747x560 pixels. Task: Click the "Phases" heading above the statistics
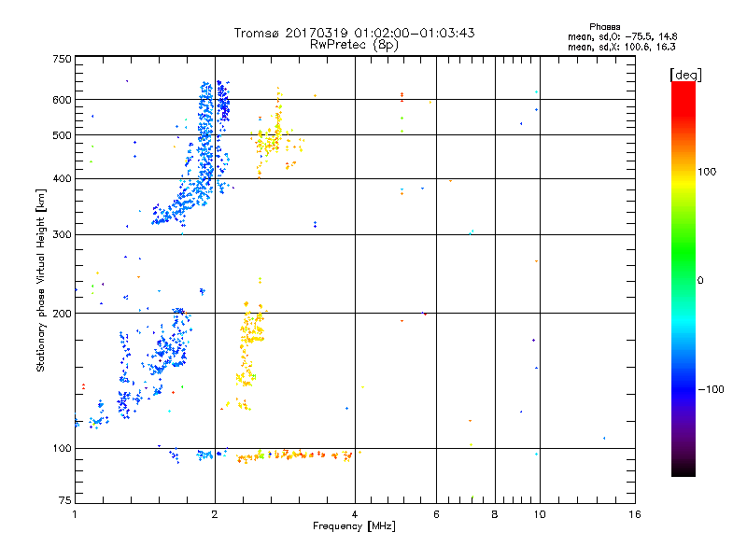(604, 27)
